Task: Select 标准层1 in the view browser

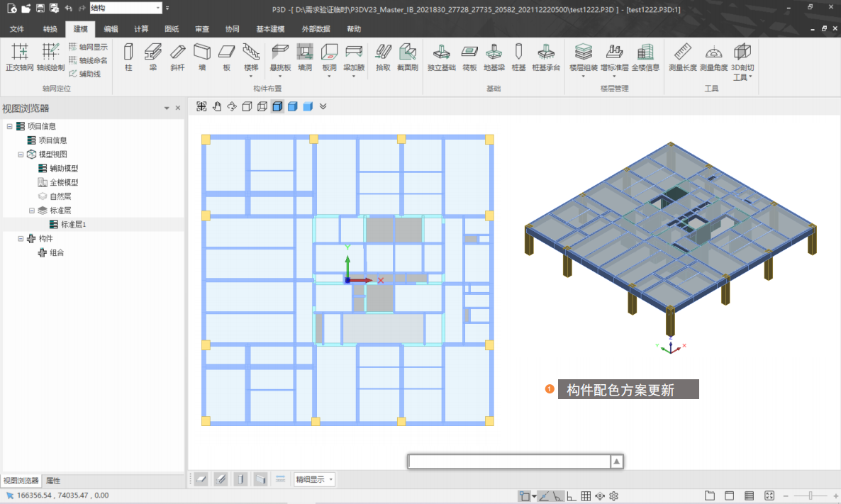Action: click(73, 224)
